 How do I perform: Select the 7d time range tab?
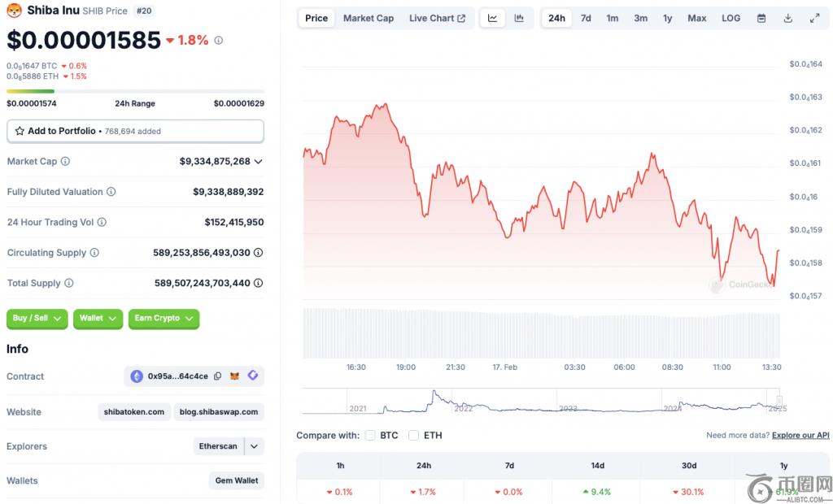[586, 18]
